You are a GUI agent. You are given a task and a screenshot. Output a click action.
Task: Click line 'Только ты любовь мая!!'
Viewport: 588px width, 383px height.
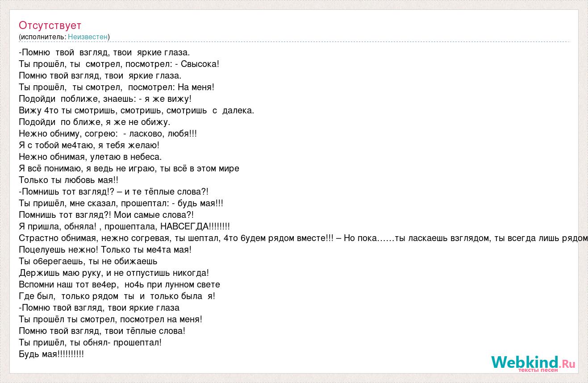(69, 180)
